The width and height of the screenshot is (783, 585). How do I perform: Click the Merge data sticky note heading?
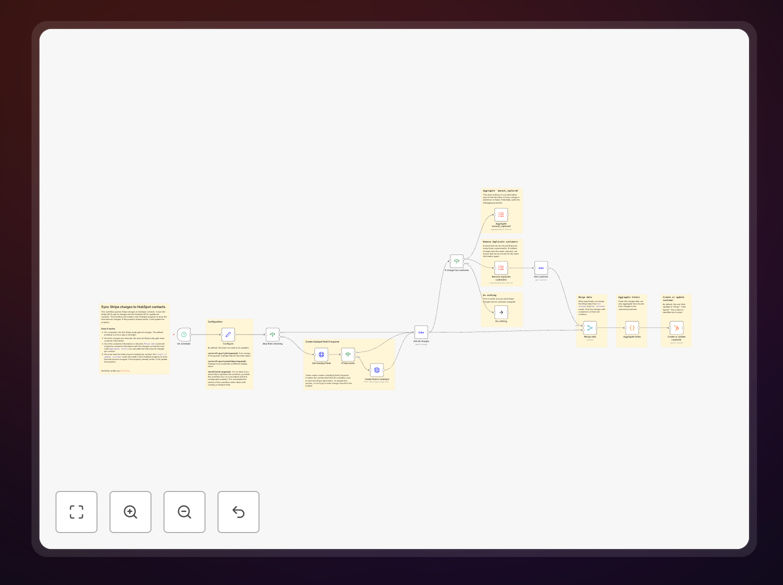click(x=585, y=297)
